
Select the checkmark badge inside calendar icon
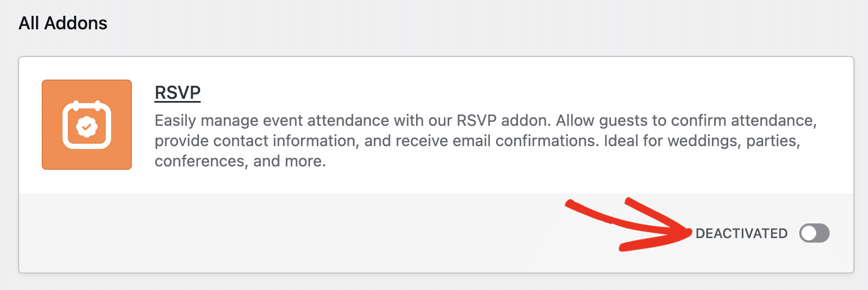click(x=87, y=127)
